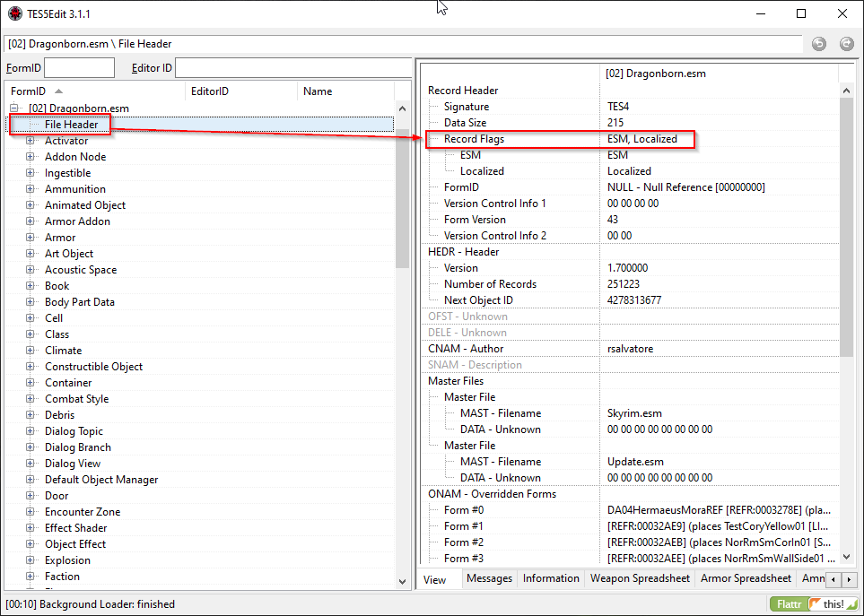The height and width of the screenshot is (616, 864).
Task: Sort by the FormID column header
Action: pyautogui.click(x=95, y=91)
